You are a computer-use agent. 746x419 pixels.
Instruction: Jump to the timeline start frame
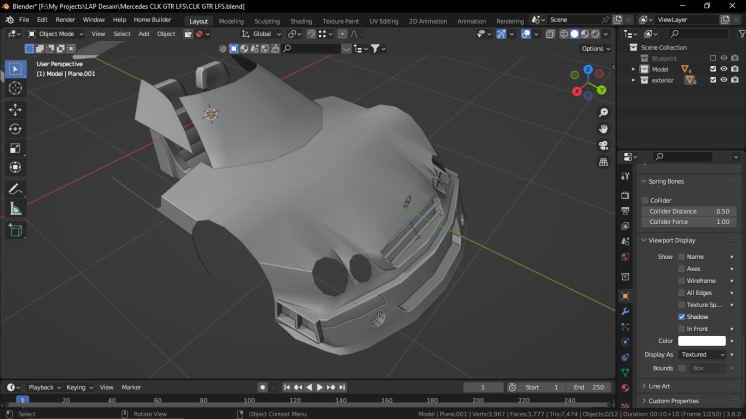pyautogui.click(x=287, y=388)
